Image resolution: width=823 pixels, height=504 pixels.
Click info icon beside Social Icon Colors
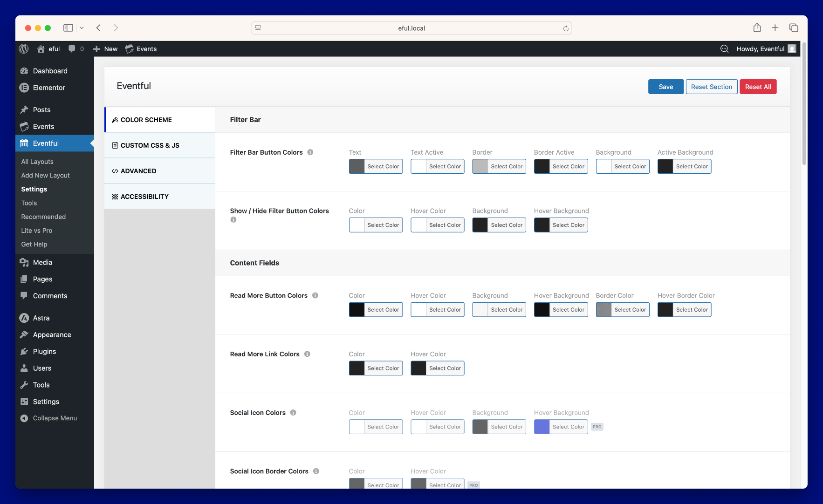coord(293,413)
